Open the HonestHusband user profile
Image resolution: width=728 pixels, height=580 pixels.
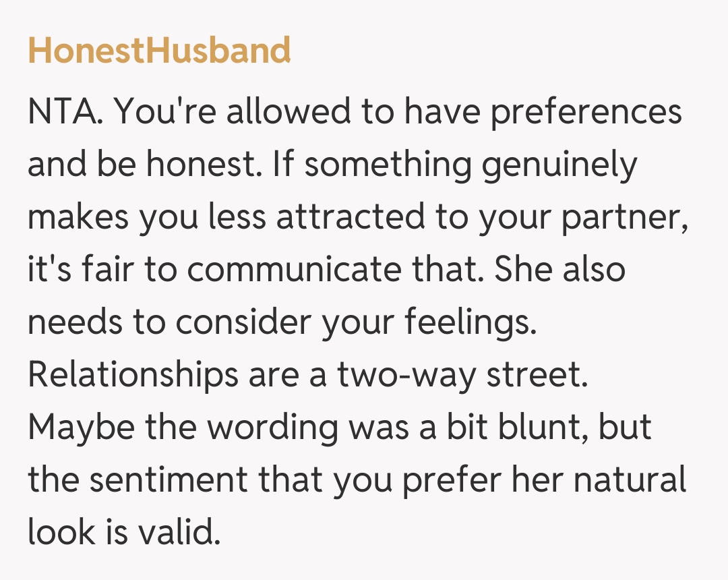click(159, 51)
